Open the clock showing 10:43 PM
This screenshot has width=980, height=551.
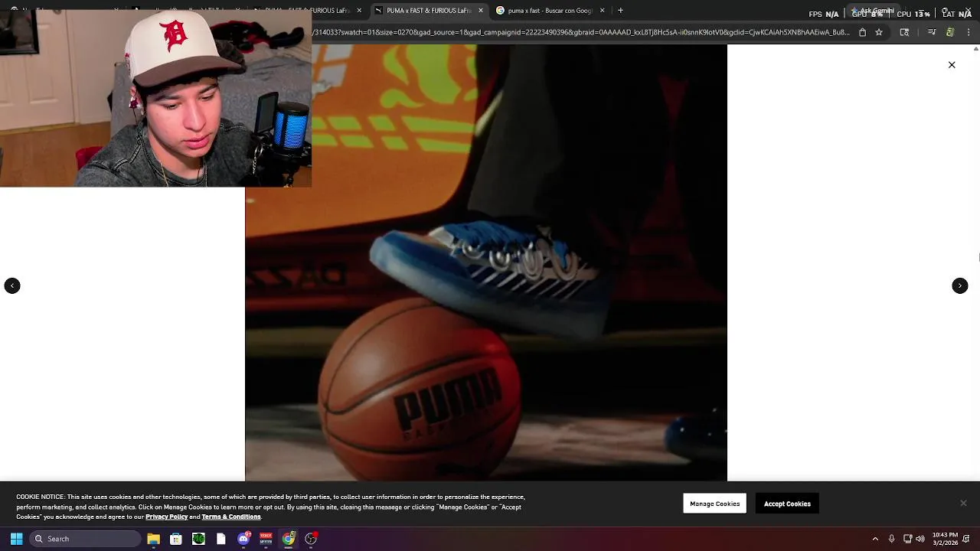(945, 539)
